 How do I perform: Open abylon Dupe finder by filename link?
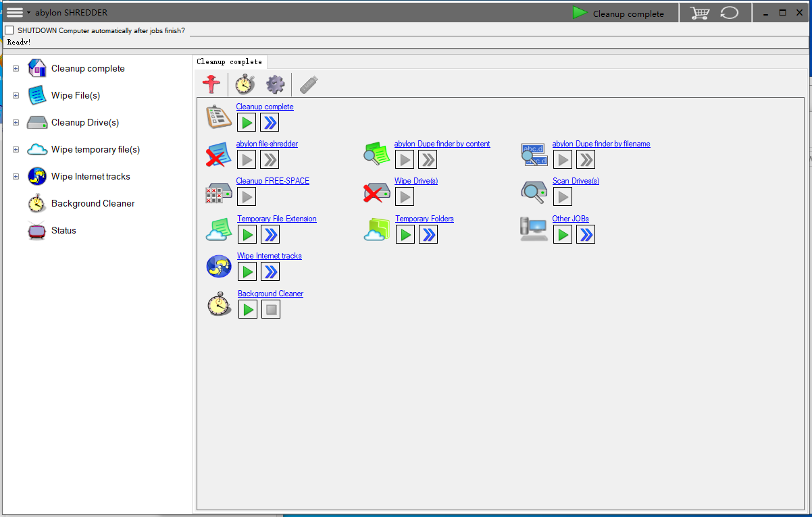(601, 144)
